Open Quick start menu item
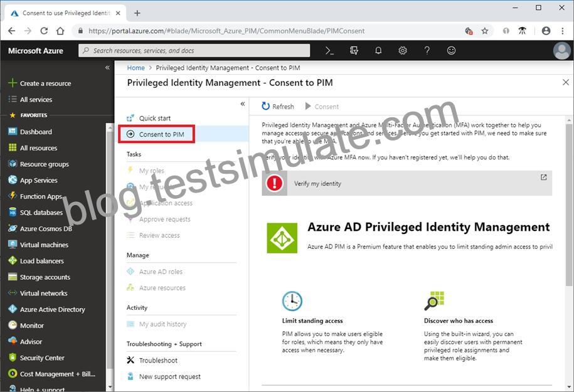This screenshot has width=574, height=392. click(154, 118)
